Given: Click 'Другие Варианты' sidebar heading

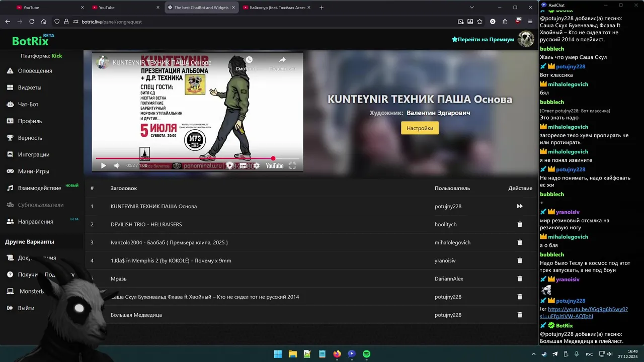Looking at the screenshot, I should (x=30, y=242).
